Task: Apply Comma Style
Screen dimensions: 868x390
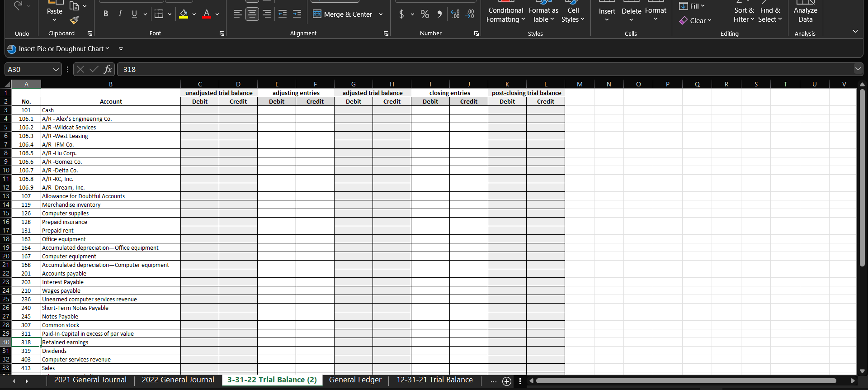Action: 439,14
